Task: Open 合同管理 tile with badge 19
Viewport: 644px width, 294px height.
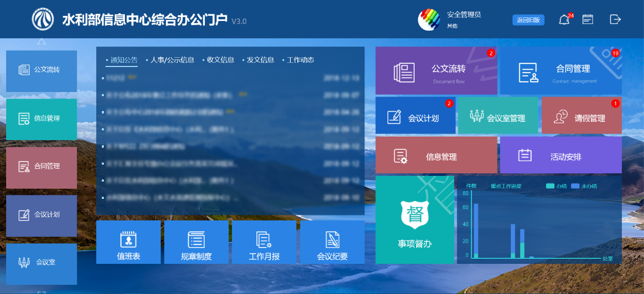Action: [561, 71]
